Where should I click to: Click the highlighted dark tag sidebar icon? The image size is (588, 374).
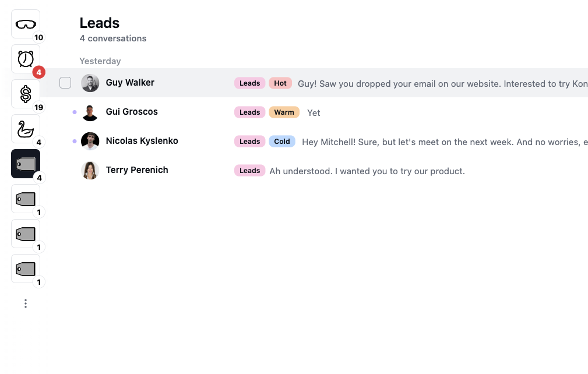pyautogui.click(x=26, y=164)
